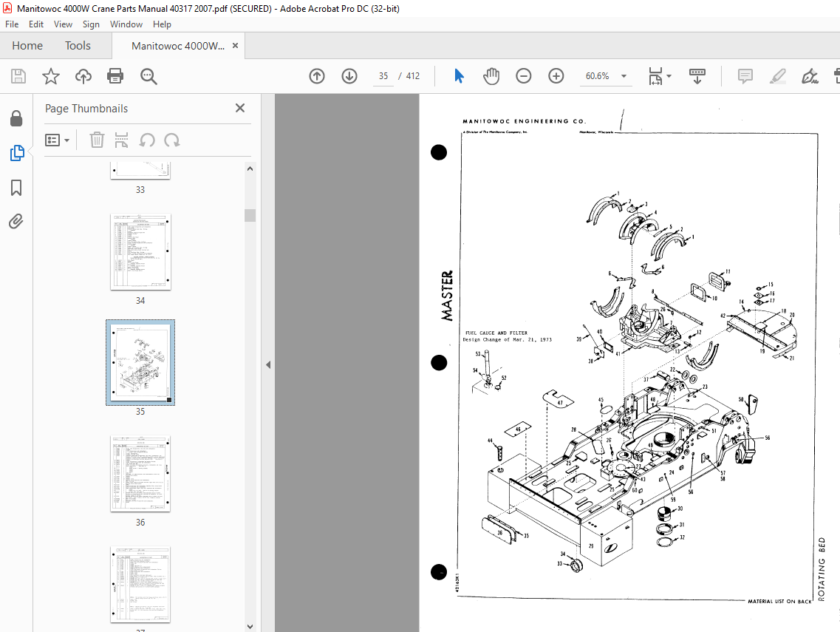Go to previous page arrow

317,76
